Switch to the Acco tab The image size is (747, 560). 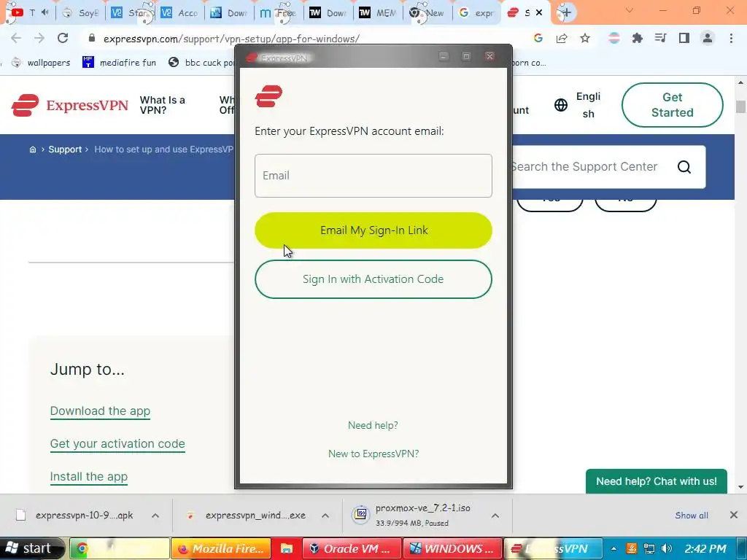(x=180, y=13)
